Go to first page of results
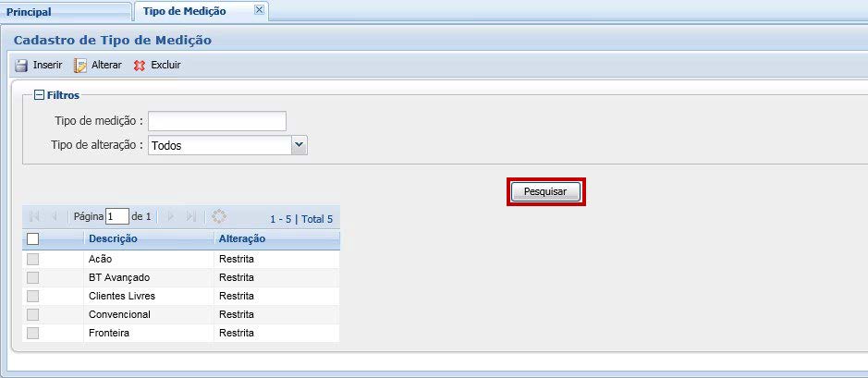 pyautogui.click(x=34, y=216)
